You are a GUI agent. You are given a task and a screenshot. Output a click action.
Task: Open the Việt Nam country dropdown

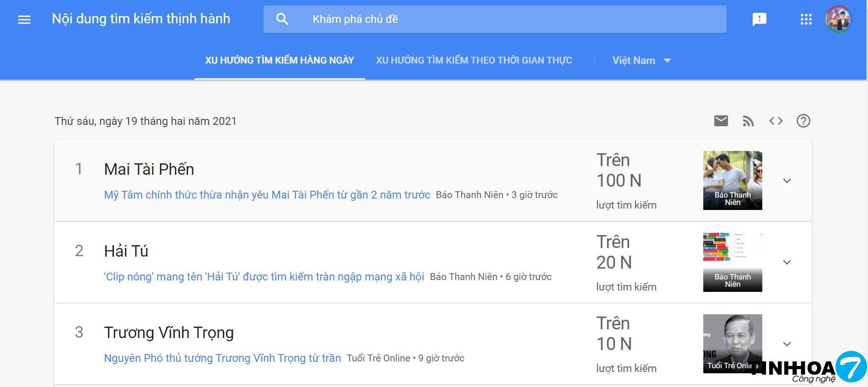641,60
